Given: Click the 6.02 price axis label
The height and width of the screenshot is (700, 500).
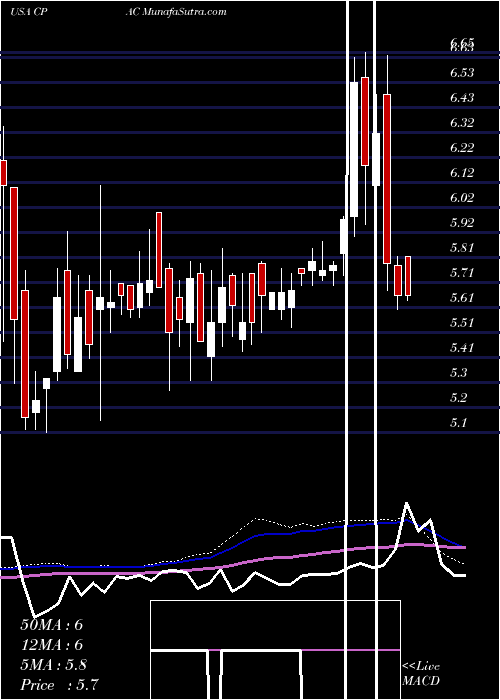Looking at the screenshot, I should pyautogui.click(x=462, y=197).
